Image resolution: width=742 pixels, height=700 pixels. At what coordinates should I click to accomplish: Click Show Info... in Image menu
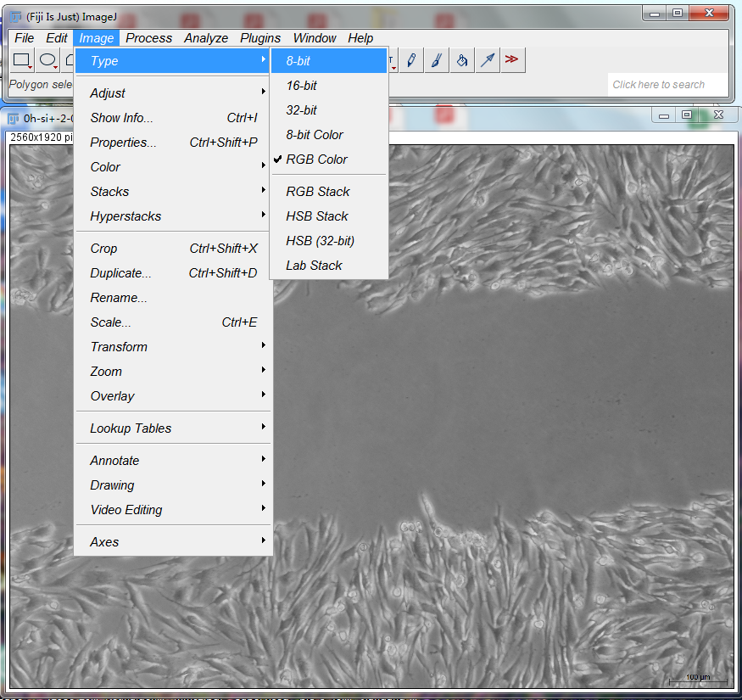pos(173,118)
